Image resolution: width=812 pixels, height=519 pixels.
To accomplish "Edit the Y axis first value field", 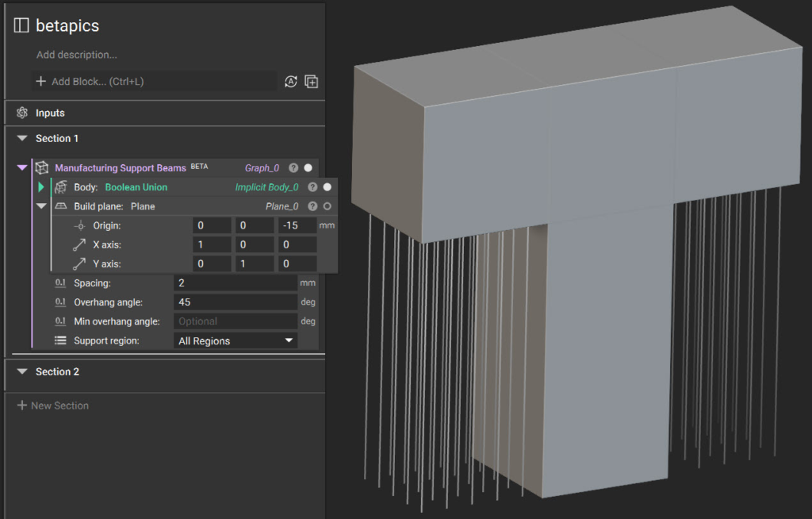I will click(x=212, y=264).
